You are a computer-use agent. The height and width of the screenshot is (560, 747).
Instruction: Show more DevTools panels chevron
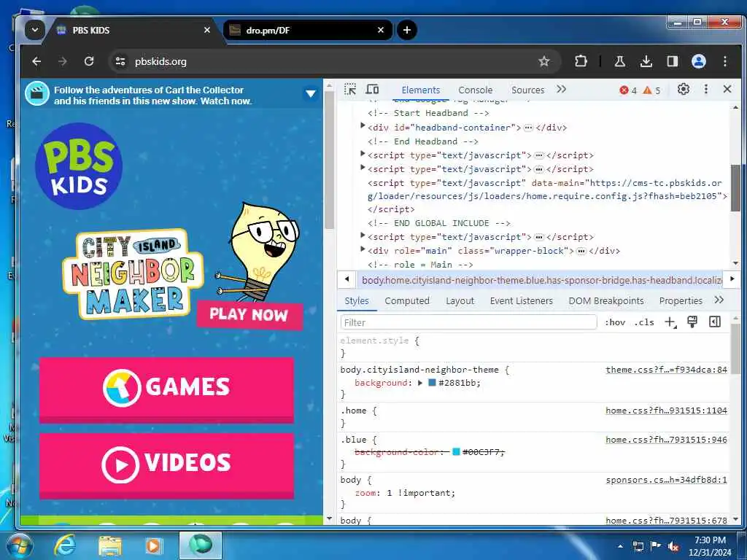point(561,90)
